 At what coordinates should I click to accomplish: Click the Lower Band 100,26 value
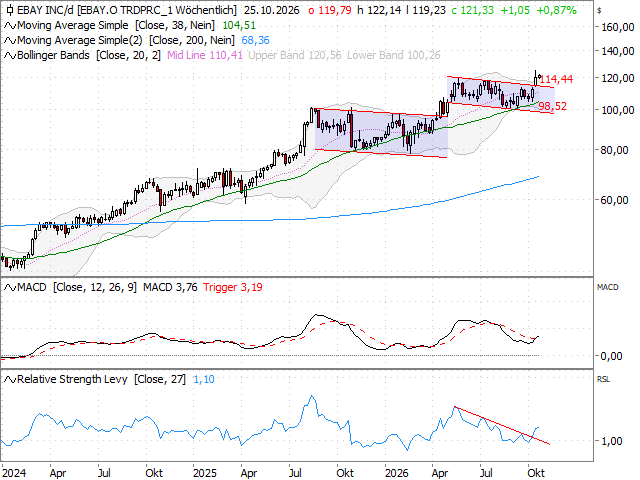394,55
